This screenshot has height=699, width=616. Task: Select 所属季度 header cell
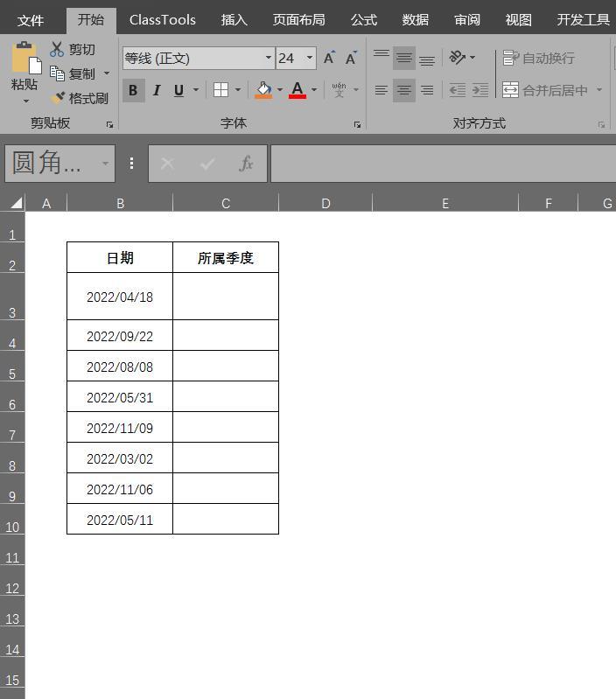click(226, 258)
